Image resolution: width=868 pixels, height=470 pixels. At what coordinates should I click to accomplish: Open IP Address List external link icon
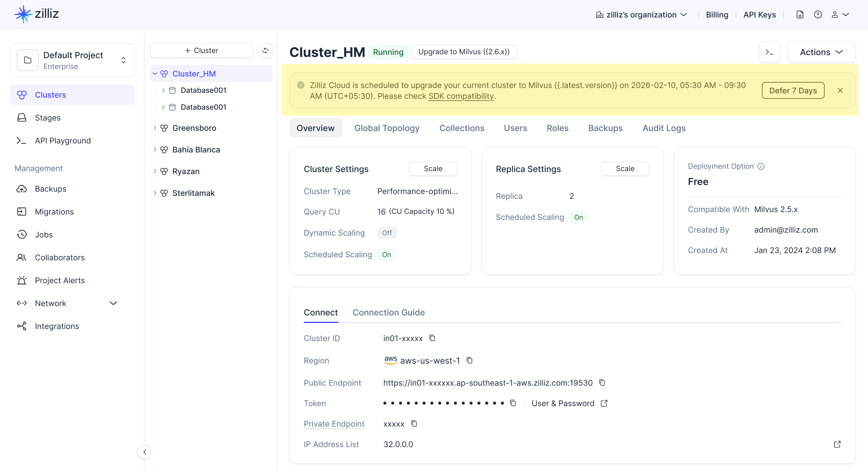coord(837,444)
